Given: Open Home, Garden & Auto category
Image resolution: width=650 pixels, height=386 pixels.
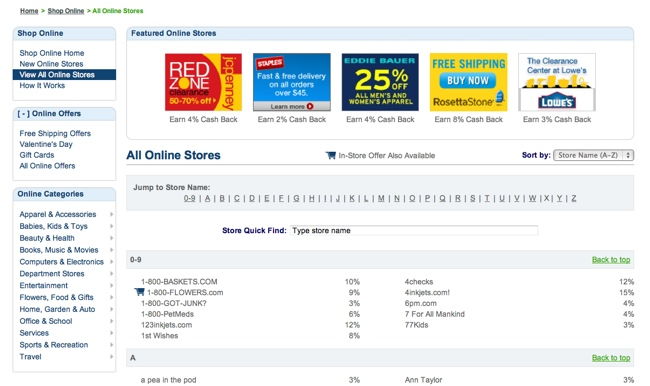Looking at the screenshot, I should 57,309.
